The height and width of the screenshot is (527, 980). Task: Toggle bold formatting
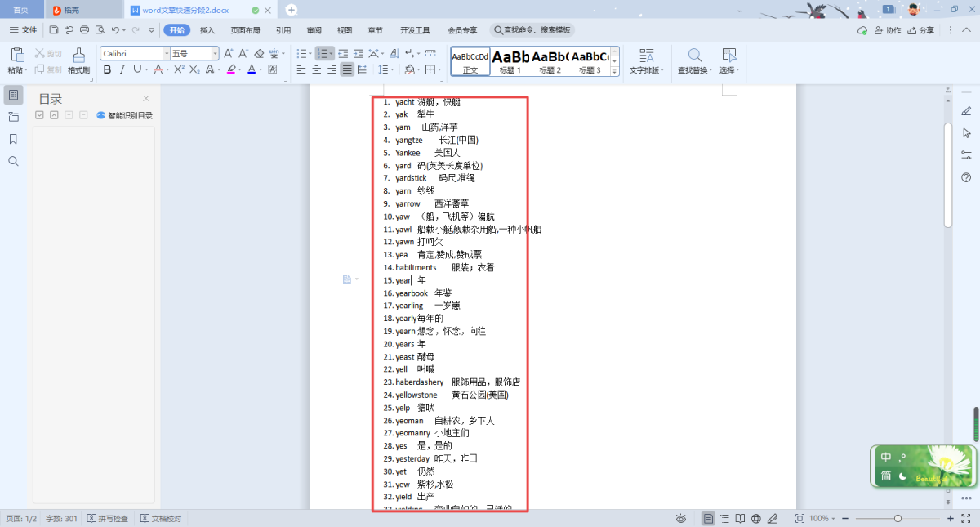(x=107, y=69)
